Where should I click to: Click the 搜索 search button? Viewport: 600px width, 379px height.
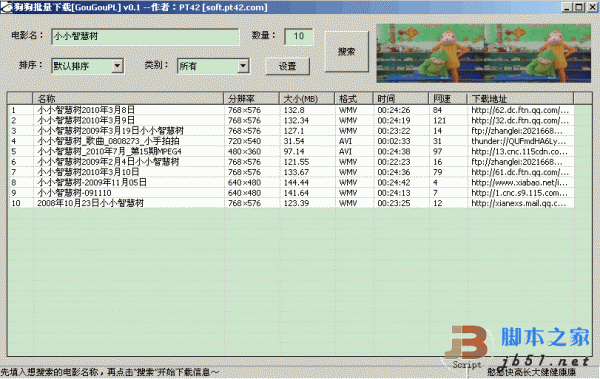(x=347, y=52)
